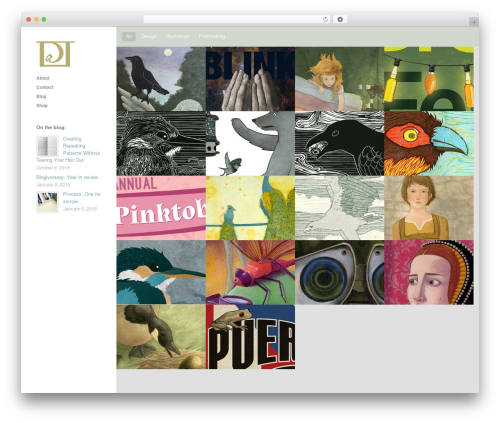Open the string lights bottles artwork
Viewport: 500px width, 423px height.
[x=429, y=79]
